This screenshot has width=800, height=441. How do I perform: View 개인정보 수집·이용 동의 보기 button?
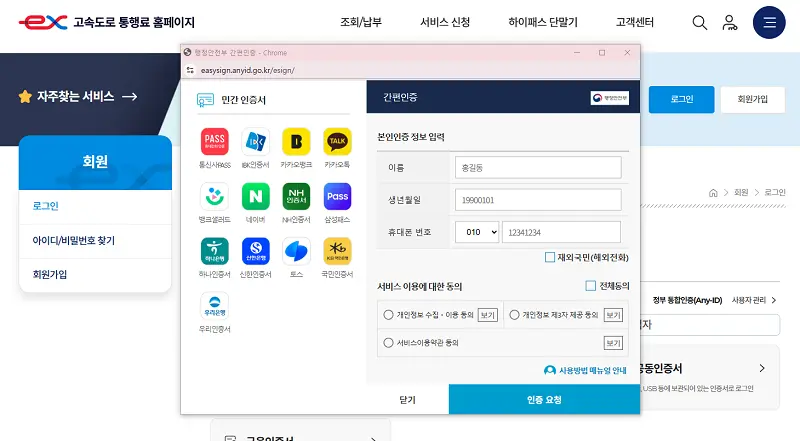point(487,315)
